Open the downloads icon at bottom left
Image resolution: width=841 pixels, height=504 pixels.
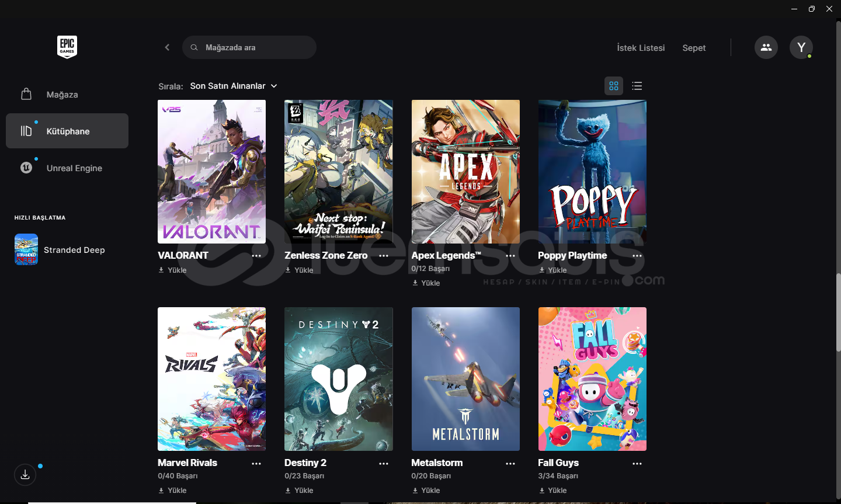pos(25,475)
